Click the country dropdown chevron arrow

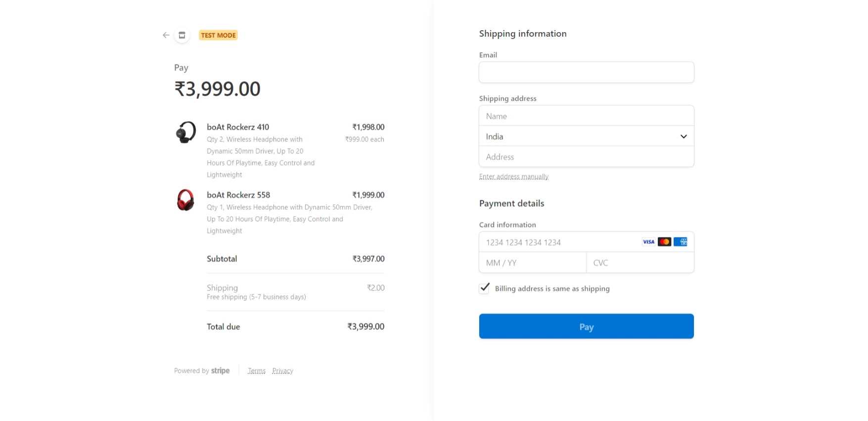tap(684, 137)
